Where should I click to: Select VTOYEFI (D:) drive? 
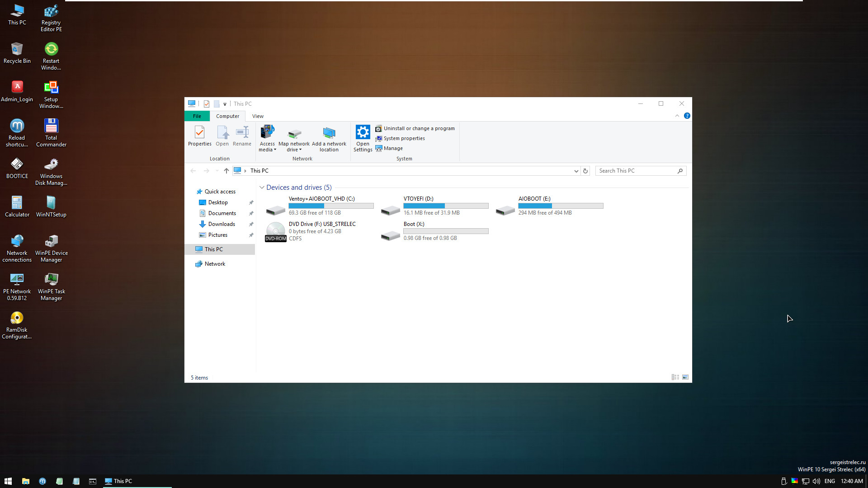click(434, 206)
